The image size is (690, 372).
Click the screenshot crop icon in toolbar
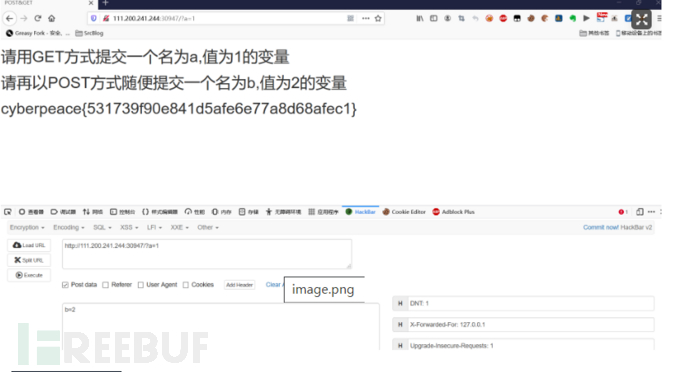[461, 18]
